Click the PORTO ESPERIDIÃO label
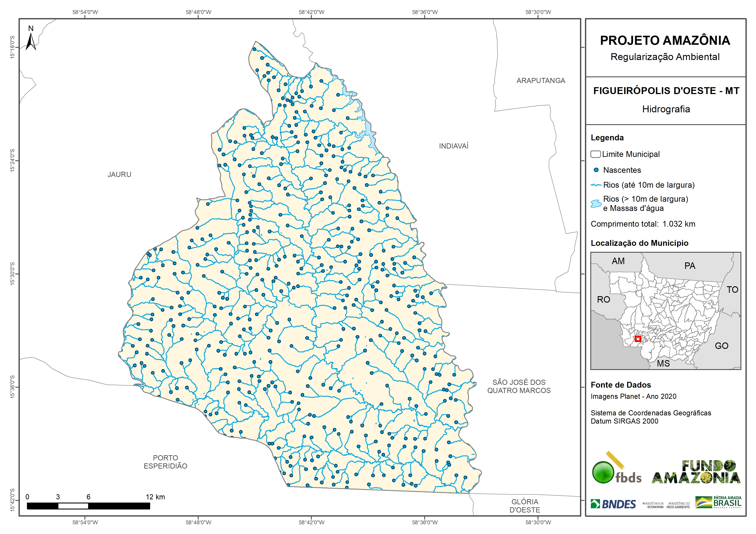 165,462
